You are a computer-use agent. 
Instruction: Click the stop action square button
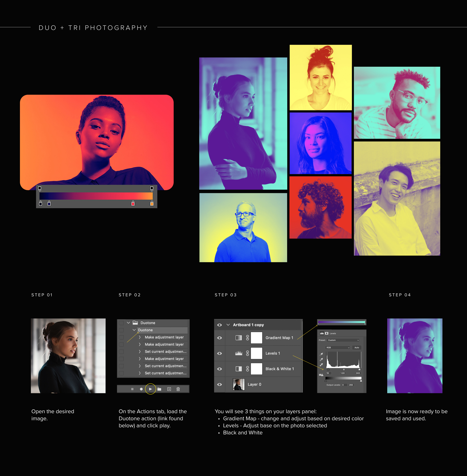tap(132, 389)
